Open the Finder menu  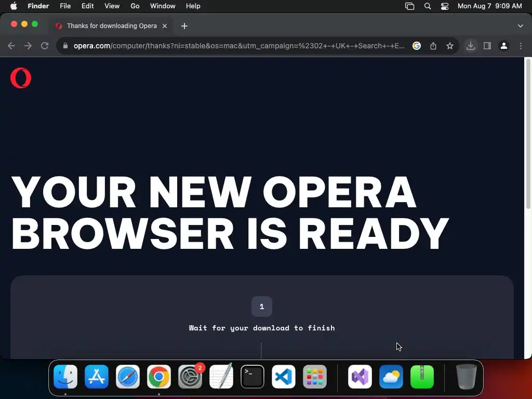pyautogui.click(x=38, y=6)
